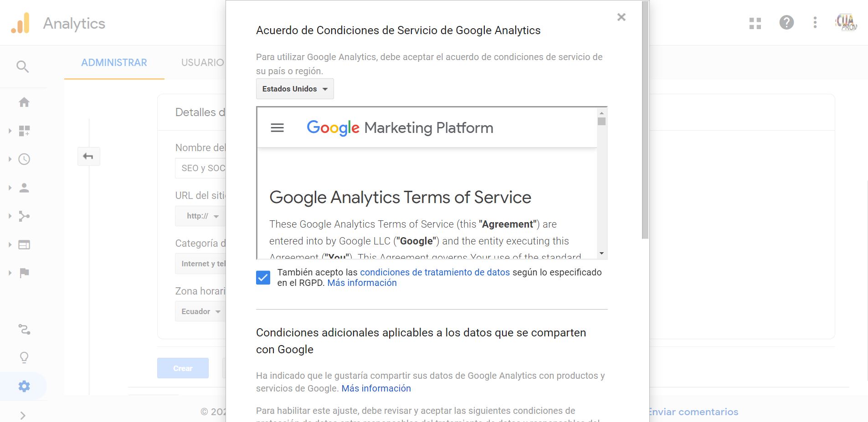Open the Acquisition arrows icon
868x422 pixels.
(x=24, y=216)
